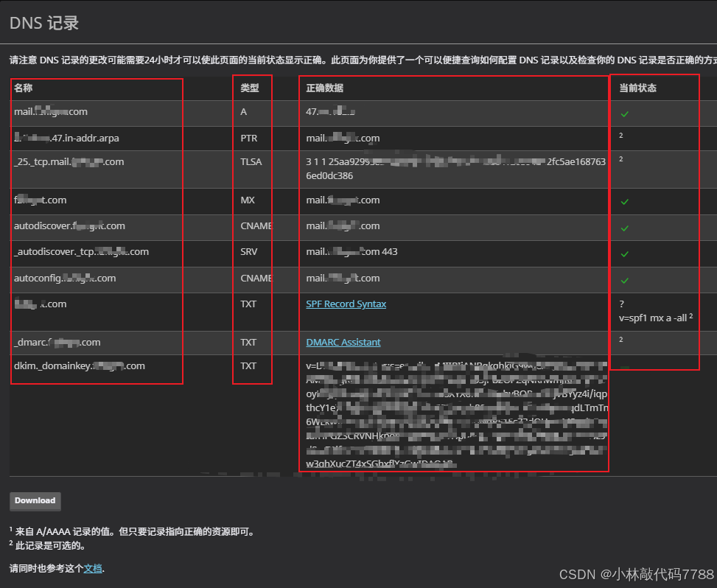
Task: Click the superscript 2 beside the PTR status
Action: pyautogui.click(x=620, y=135)
